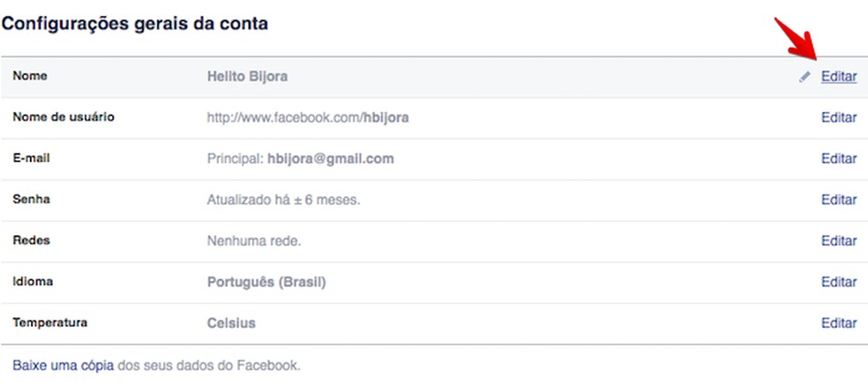Click the facebook.com/hbijora username URL

click(307, 117)
